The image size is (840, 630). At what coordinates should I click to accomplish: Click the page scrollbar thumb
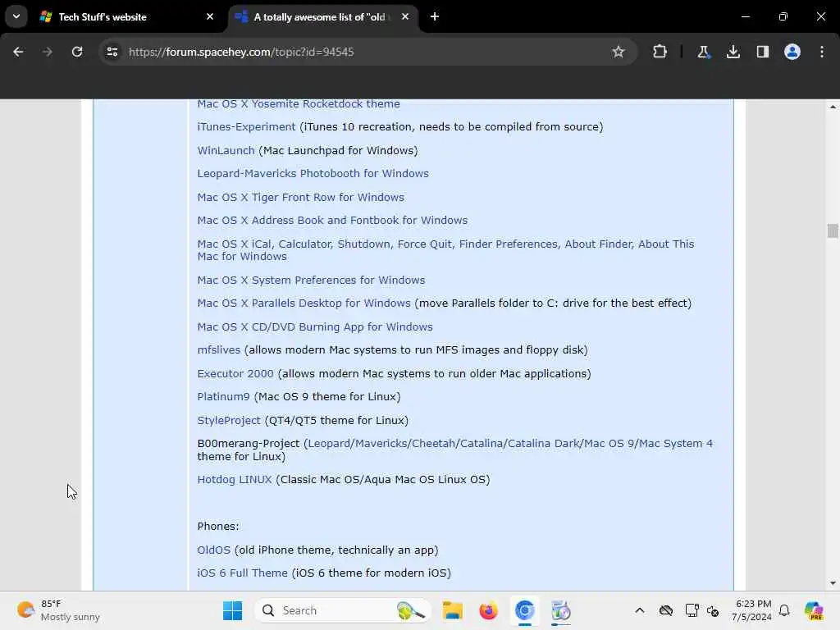click(833, 231)
